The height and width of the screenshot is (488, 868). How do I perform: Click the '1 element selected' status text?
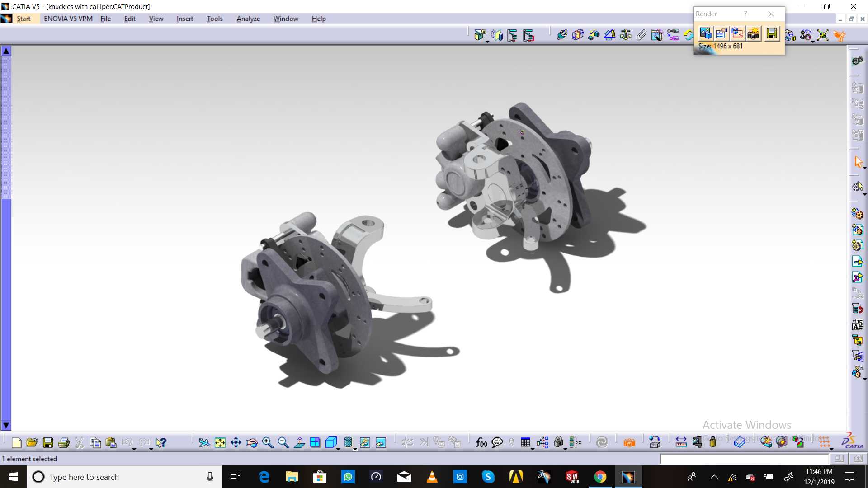[x=29, y=459]
